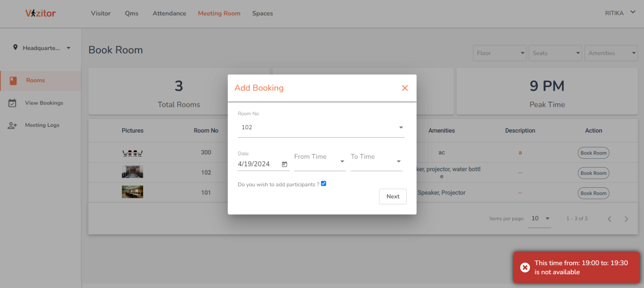Dismiss the error toast via its X icon
The image size is (644, 288).
coord(525,267)
